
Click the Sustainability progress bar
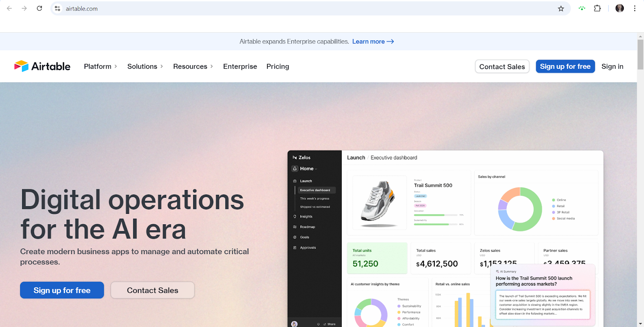(x=436, y=224)
